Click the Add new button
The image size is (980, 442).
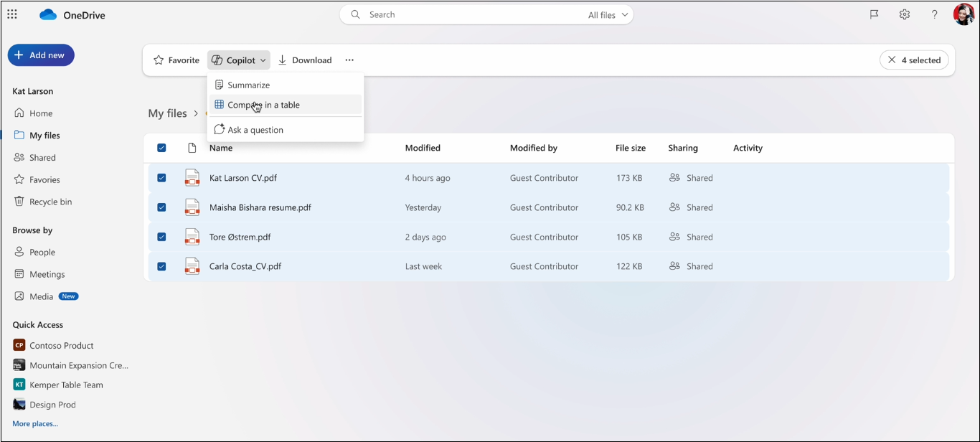pos(41,55)
